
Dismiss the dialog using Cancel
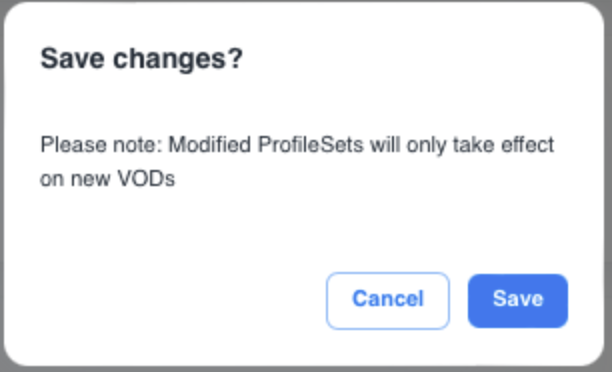pos(388,301)
